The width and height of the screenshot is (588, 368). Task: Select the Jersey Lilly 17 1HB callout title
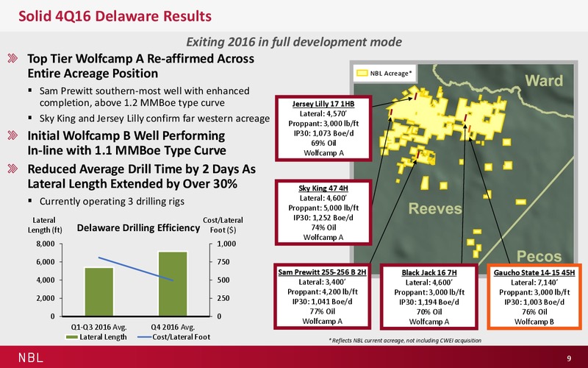point(323,104)
